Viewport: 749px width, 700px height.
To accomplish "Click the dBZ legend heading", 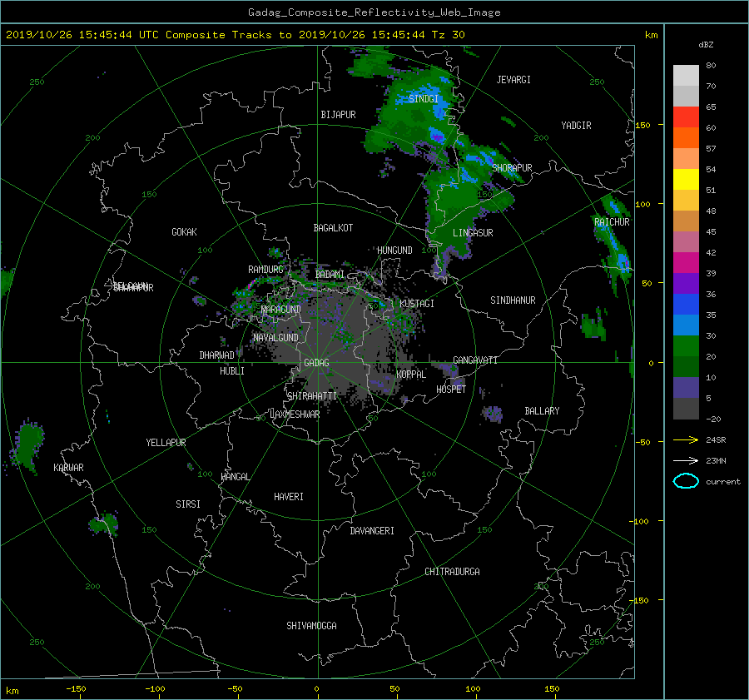I will coord(706,44).
